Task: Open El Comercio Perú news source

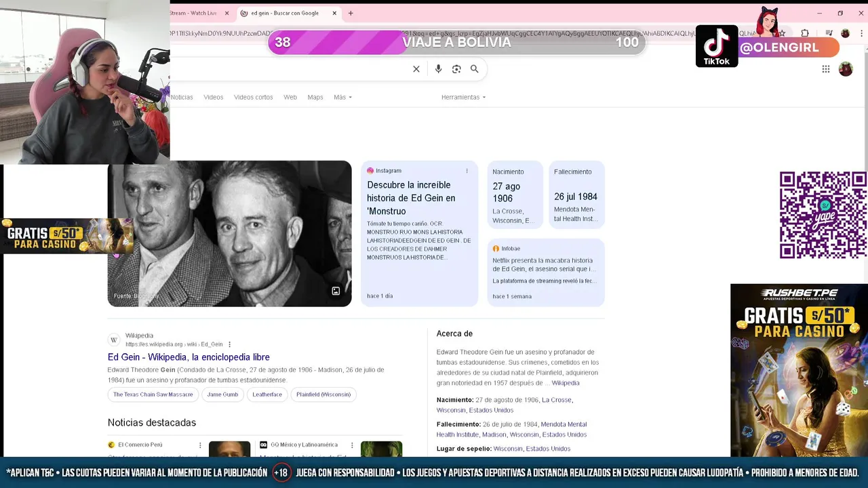Action: coord(140,445)
